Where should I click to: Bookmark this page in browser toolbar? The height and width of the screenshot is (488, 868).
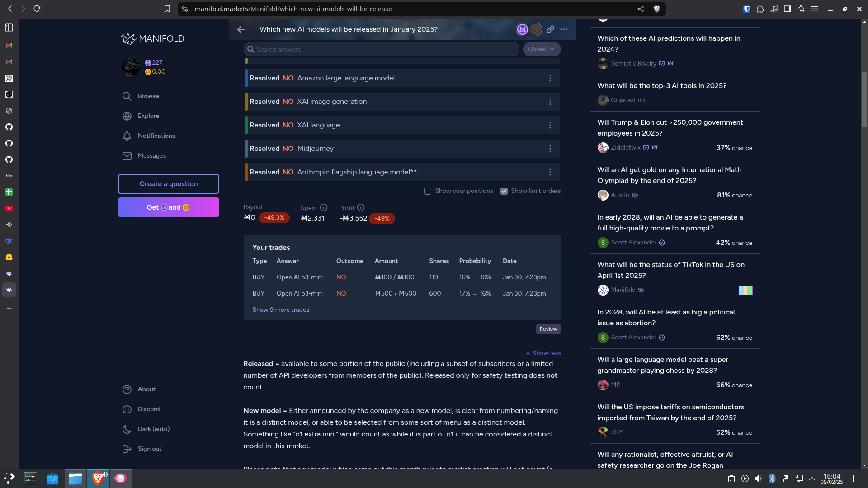167,9
